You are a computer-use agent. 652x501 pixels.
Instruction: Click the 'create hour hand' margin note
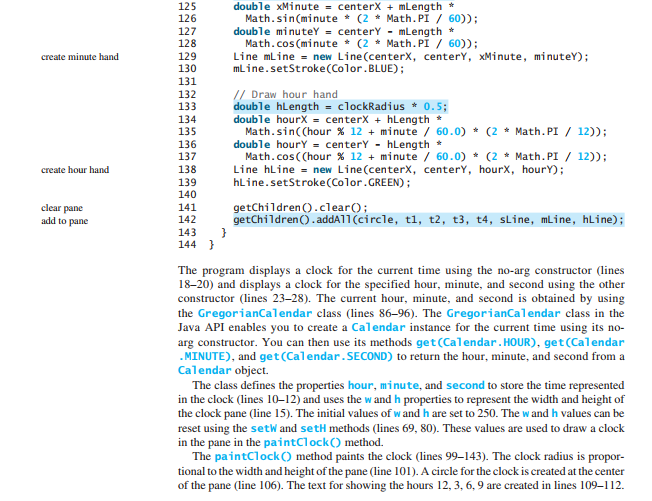75,170
